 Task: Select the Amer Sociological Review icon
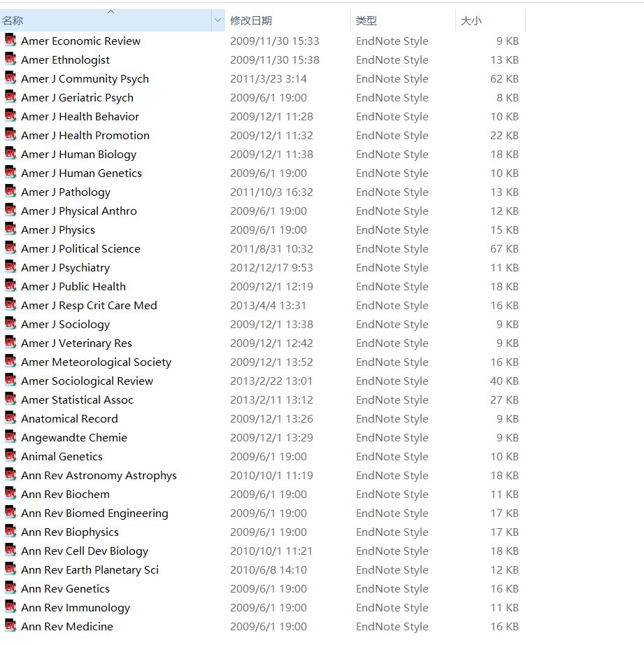[x=10, y=381]
